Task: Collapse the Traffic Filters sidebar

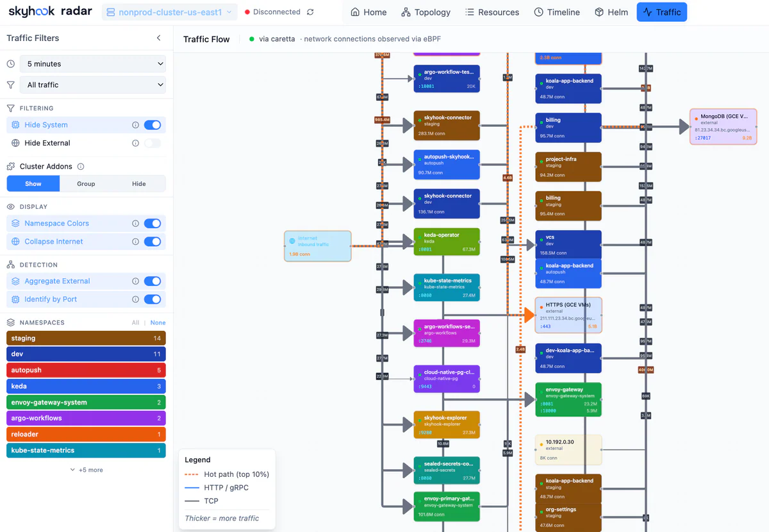Action: tap(159, 38)
